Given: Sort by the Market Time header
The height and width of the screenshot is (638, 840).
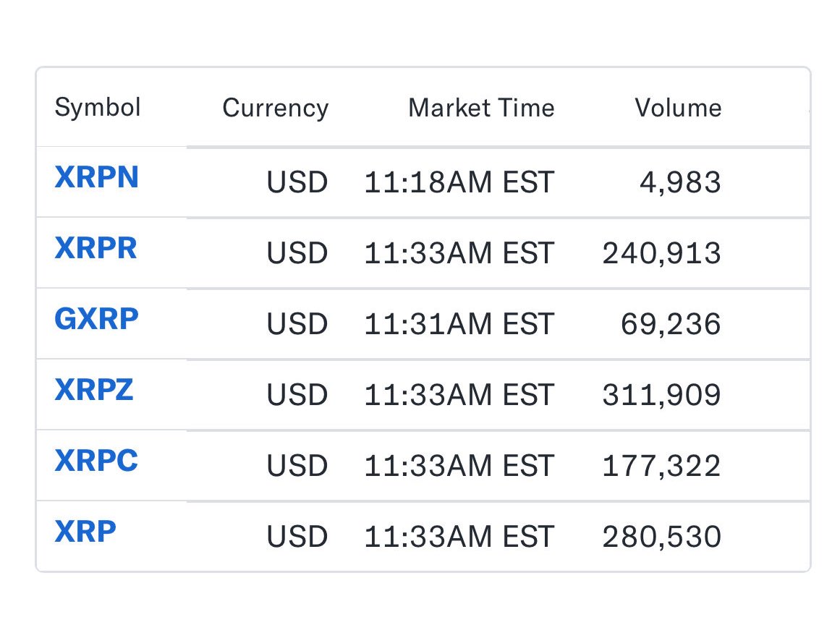Looking at the screenshot, I should (x=481, y=108).
